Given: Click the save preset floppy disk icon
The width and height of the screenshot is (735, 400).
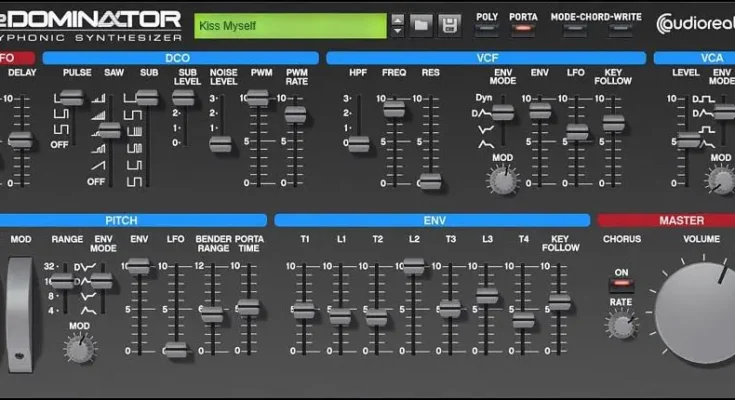Looking at the screenshot, I should (x=450, y=23).
